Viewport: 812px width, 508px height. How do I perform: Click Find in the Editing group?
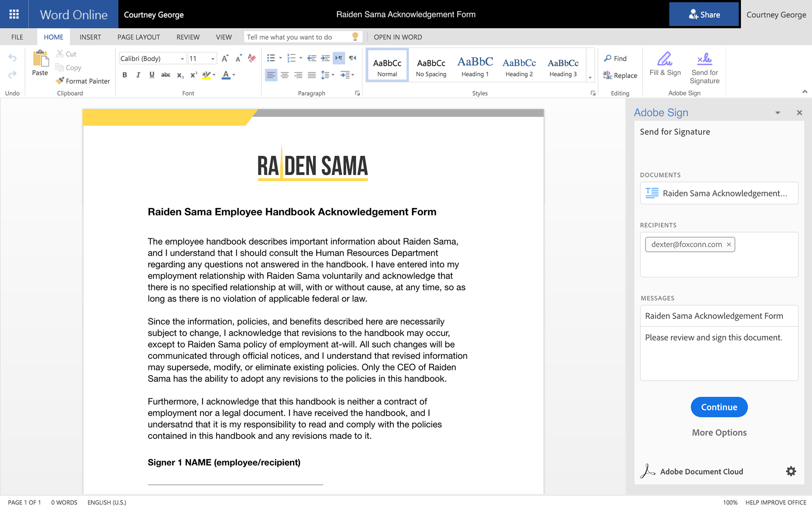click(x=615, y=58)
